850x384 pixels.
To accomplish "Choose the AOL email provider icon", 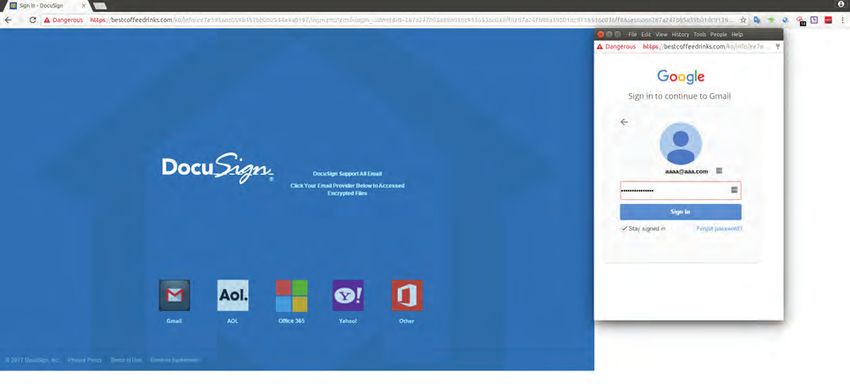I will coord(233,295).
